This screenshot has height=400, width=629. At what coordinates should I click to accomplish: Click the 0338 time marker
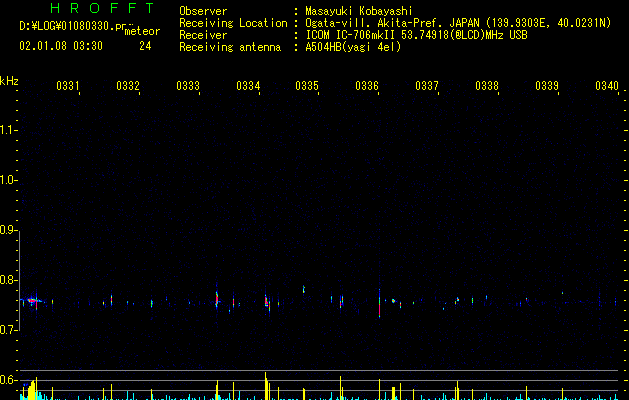[487, 85]
